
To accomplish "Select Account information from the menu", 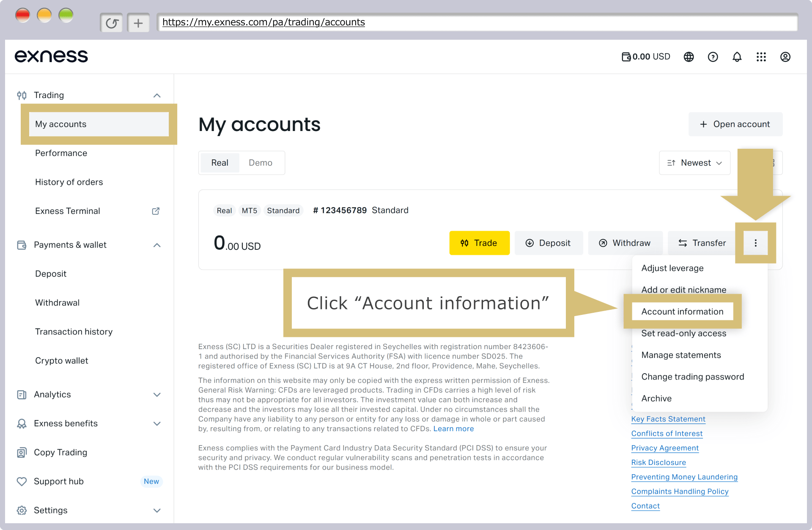I will (x=682, y=311).
